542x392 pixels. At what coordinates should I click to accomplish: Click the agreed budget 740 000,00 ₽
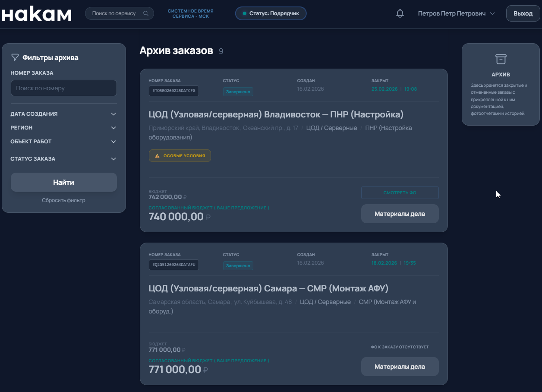coord(180,217)
